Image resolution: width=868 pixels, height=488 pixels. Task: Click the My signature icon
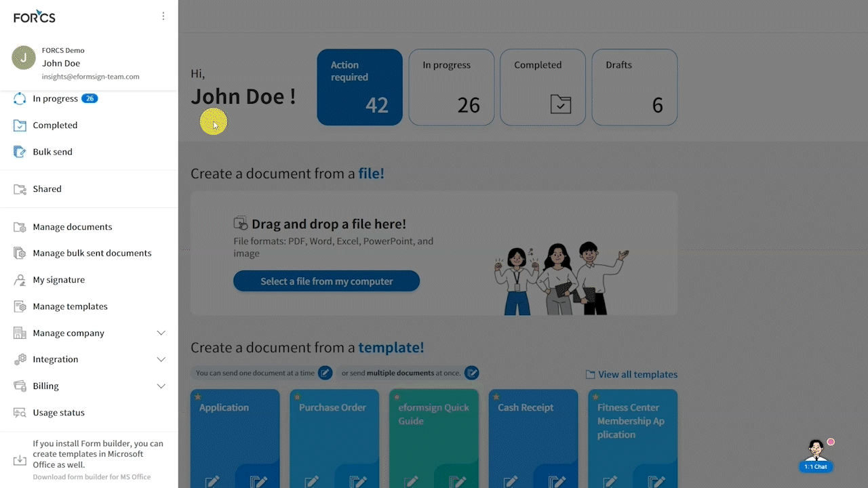coord(20,280)
